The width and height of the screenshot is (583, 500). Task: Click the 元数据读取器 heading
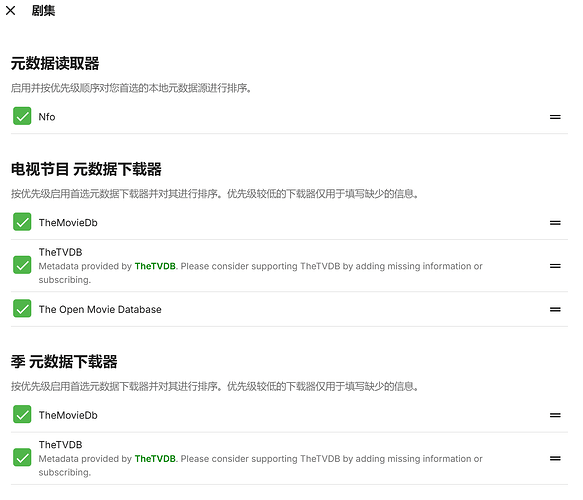[55, 64]
